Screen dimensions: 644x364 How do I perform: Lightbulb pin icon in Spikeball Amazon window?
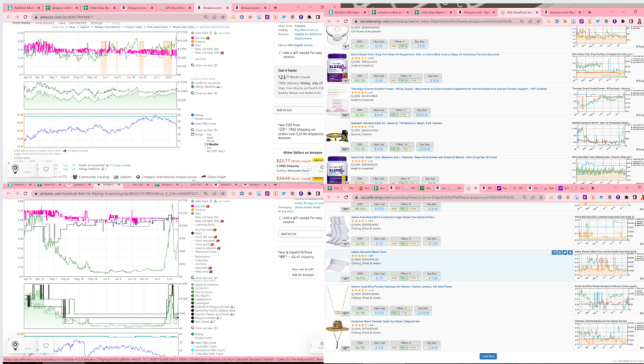click(15, 345)
